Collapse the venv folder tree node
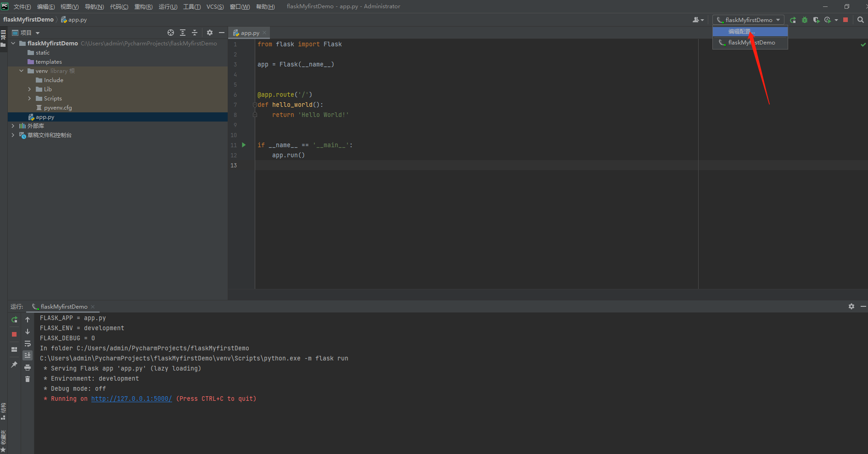 [x=22, y=71]
